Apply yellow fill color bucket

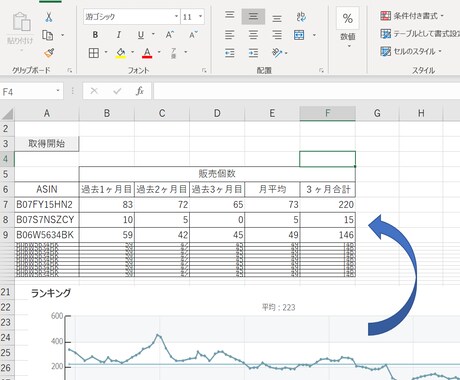point(121,53)
